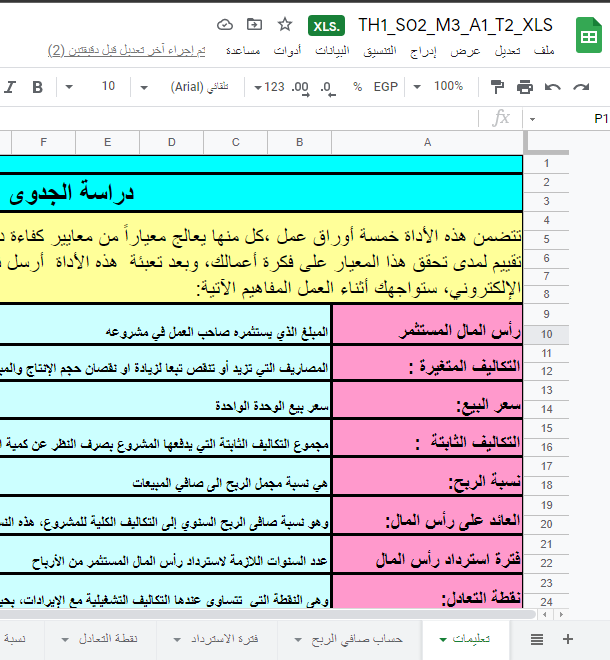This screenshot has width=610, height=660.
Task: Click the move to folder icon
Action: tap(255, 25)
